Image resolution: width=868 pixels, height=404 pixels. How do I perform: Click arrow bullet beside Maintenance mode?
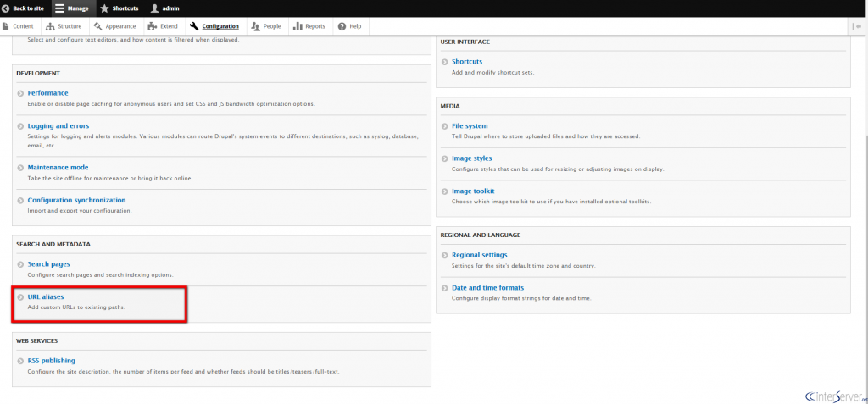point(20,168)
